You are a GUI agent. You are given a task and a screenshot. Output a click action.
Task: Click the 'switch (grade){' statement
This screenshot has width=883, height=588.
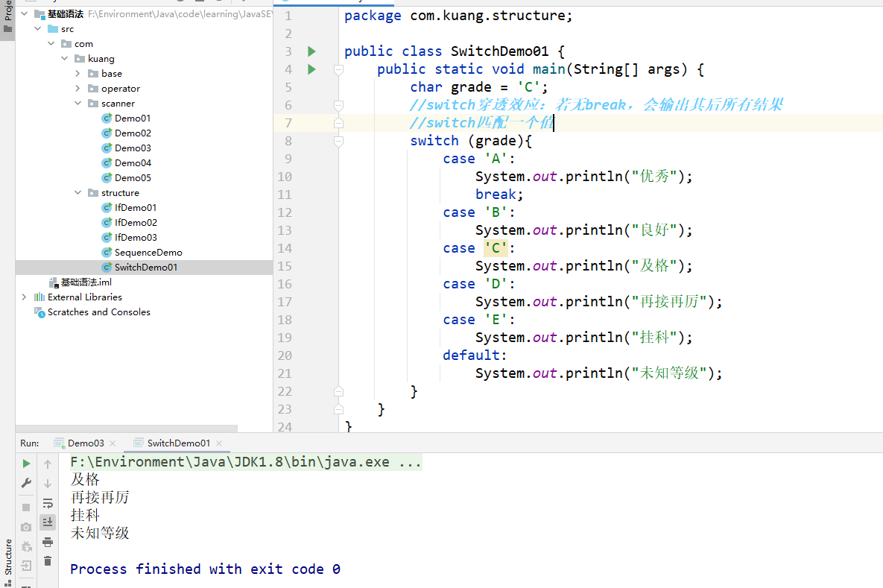(x=471, y=141)
